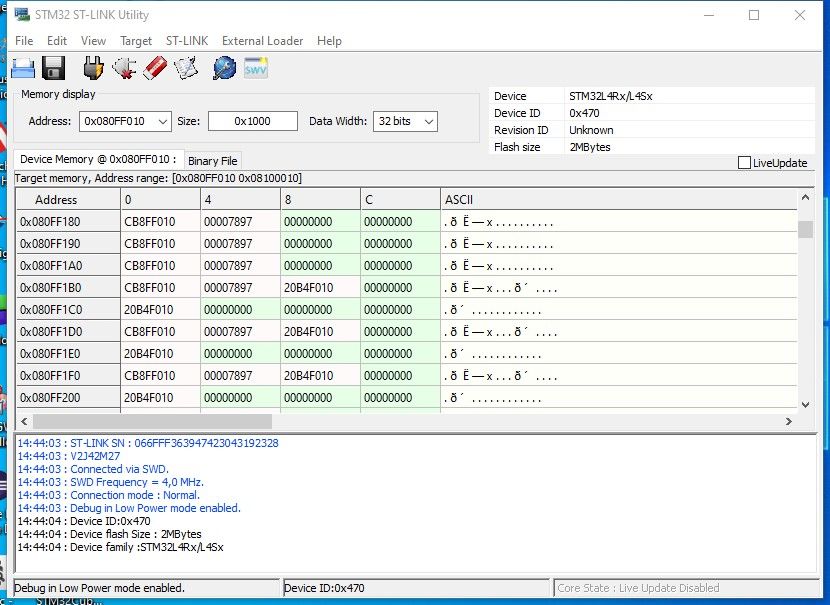Click the Device family log line

(x=120, y=547)
